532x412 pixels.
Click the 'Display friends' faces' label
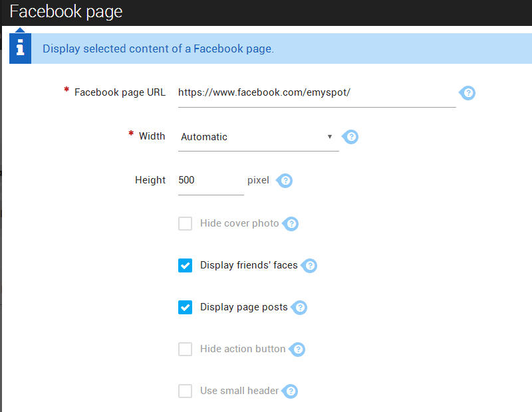tap(249, 265)
